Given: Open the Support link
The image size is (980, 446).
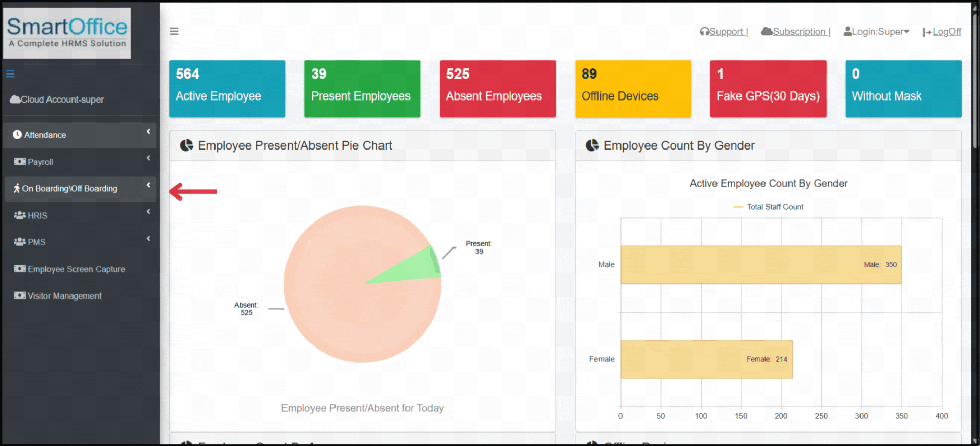Looking at the screenshot, I should point(725,32).
